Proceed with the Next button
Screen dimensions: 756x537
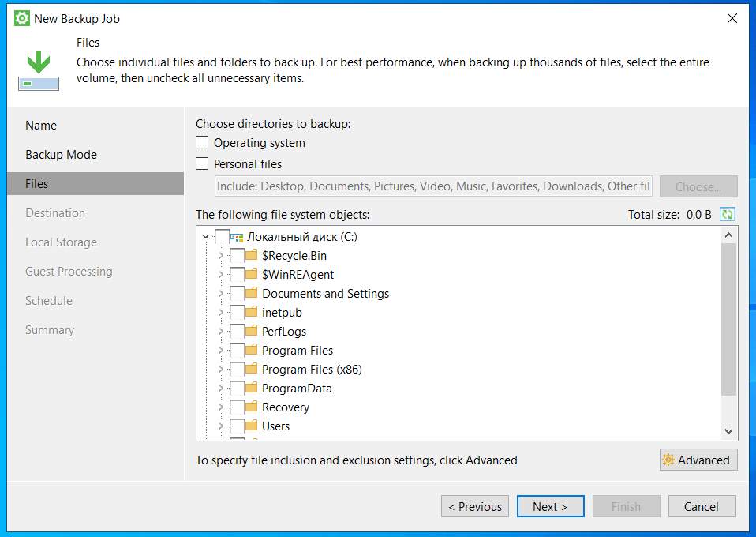point(550,507)
